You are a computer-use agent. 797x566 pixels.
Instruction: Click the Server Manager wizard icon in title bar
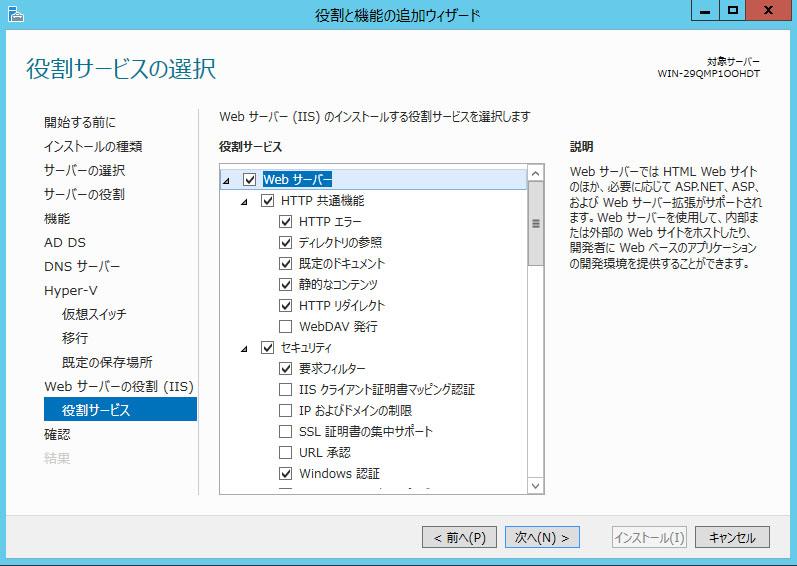pos(16,14)
